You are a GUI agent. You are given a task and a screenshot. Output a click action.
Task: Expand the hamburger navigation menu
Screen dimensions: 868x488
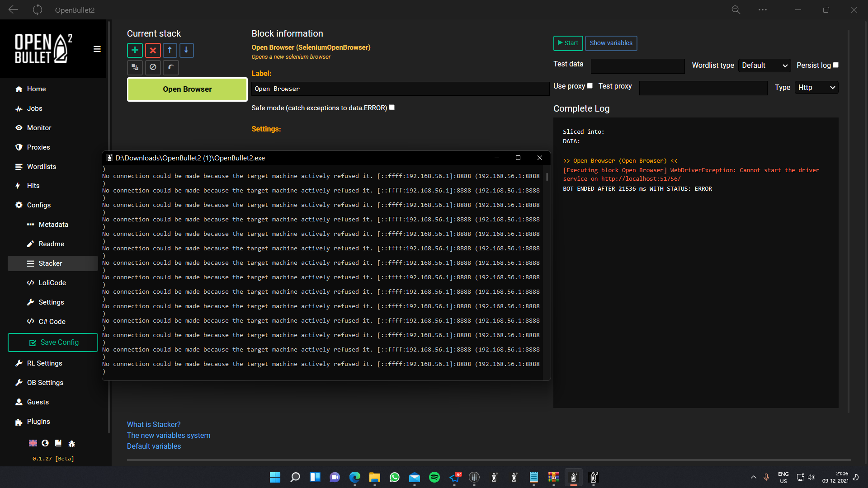point(97,49)
